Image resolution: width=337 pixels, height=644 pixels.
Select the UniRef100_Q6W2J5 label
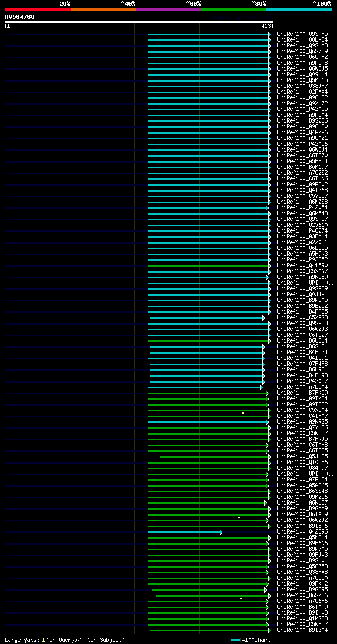tap(302, 68)
